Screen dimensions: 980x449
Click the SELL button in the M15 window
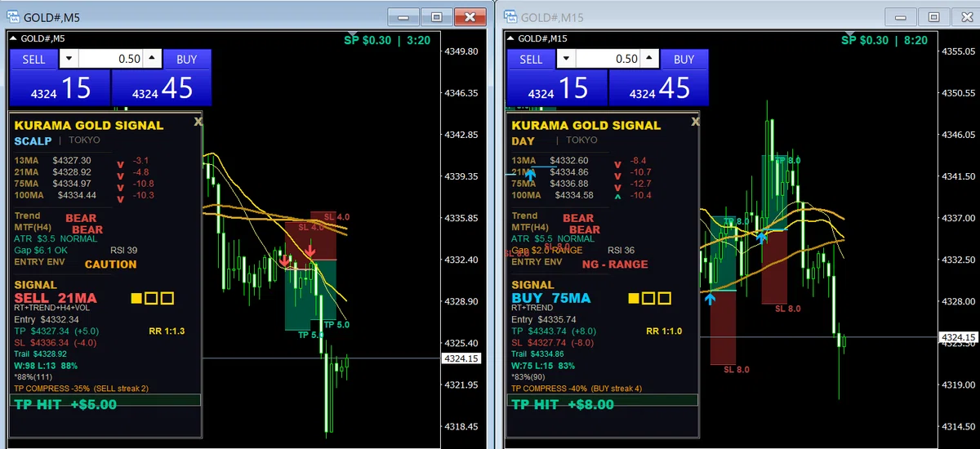(531, 59)
